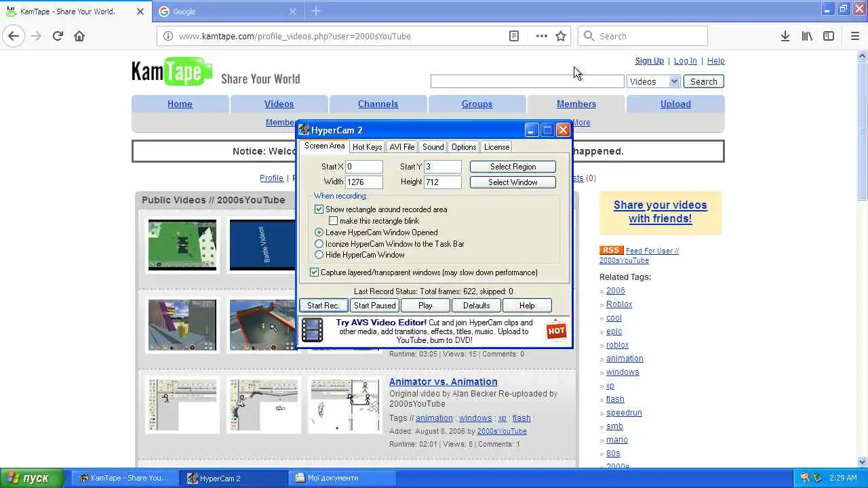The image size is (868, 488).
Task: Bookmark this page with the star icon
Action: point(561,36)
